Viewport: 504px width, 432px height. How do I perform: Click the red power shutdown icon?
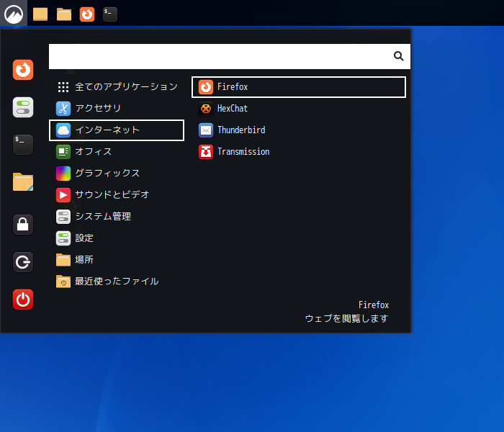click(23, 300)
